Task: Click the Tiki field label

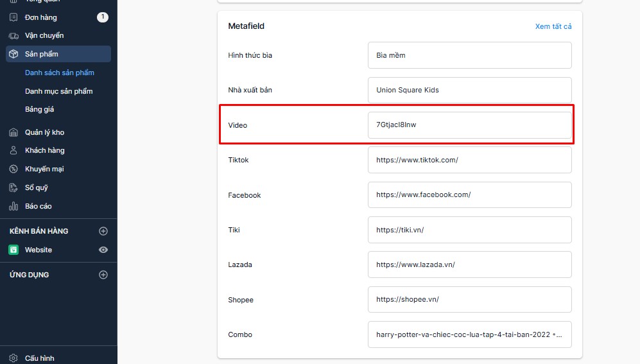Action: [x=234, y=230]
